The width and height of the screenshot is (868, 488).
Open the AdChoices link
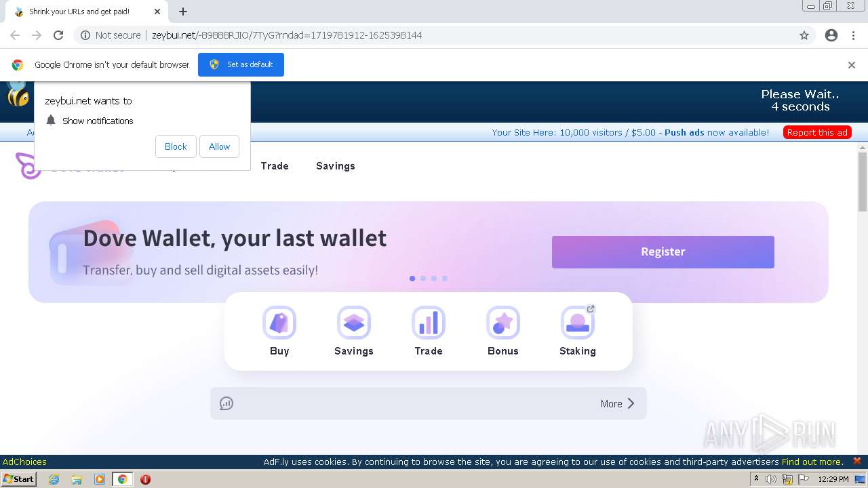click(24, 462)
